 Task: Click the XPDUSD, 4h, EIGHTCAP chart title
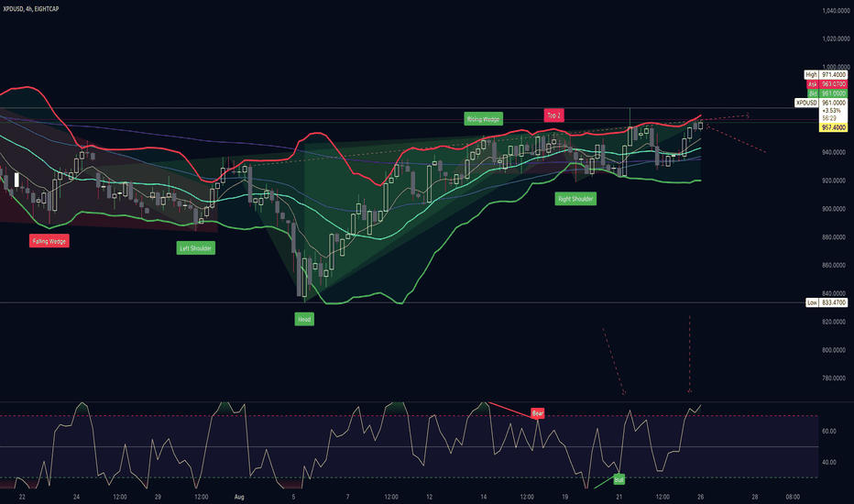(x=31, y=9)
